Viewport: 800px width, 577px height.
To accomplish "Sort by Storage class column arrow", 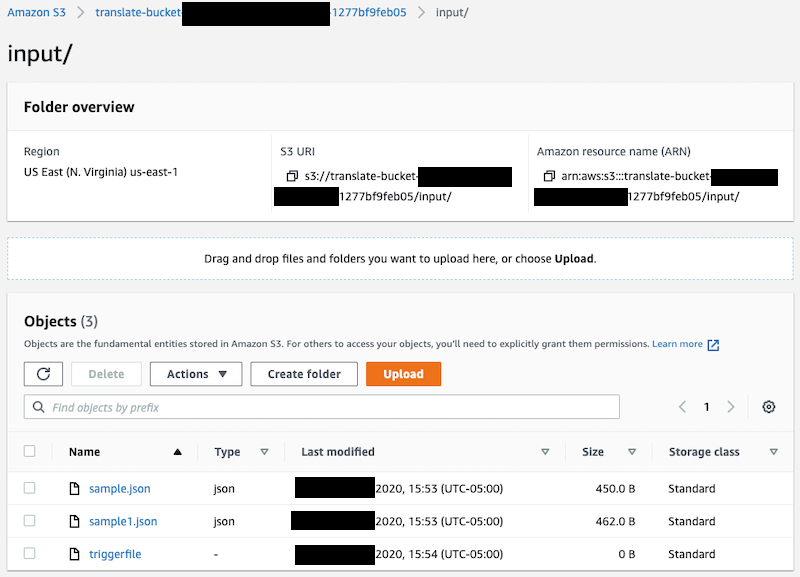I will [773, 452].
